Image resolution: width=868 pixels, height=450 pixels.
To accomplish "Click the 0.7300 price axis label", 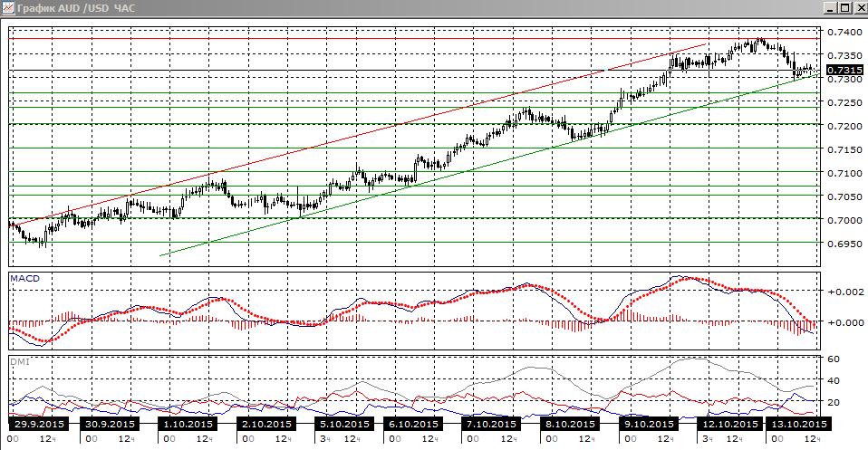I will 844,79.
